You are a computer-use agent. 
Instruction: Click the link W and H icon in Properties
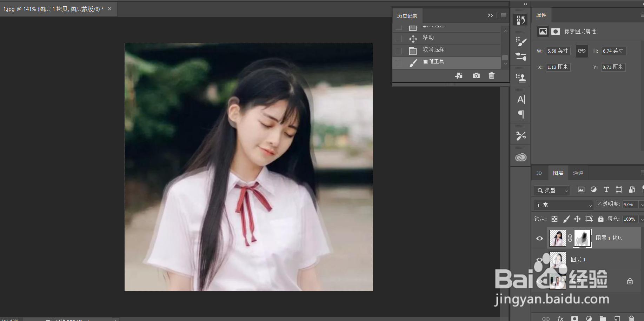582,51
